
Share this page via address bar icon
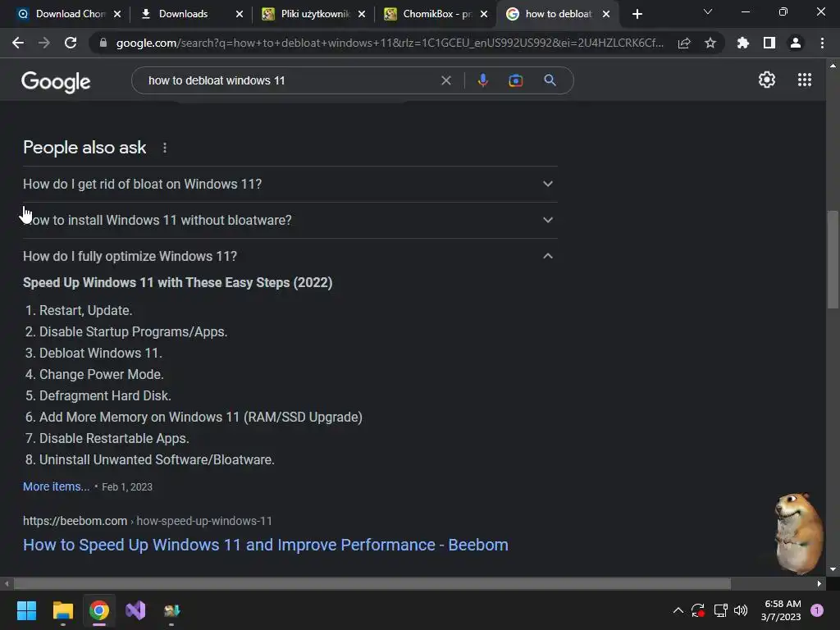[684, 43]
